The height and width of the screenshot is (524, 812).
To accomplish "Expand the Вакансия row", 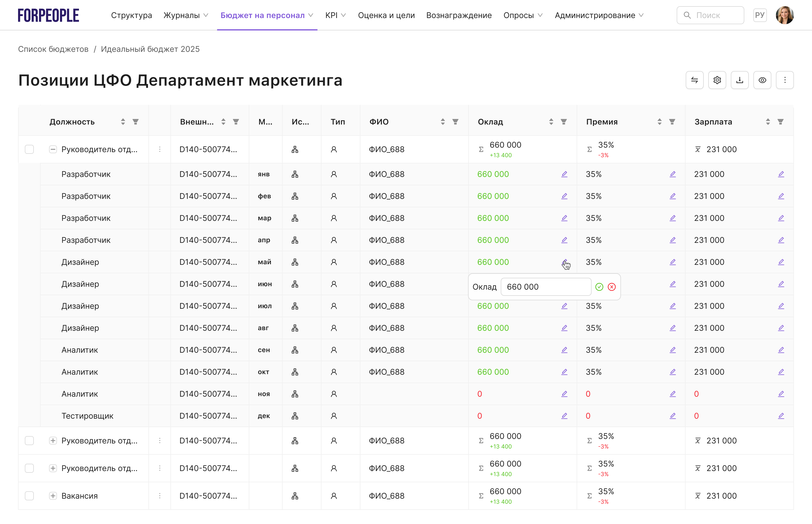I will (x=53, y=496).
